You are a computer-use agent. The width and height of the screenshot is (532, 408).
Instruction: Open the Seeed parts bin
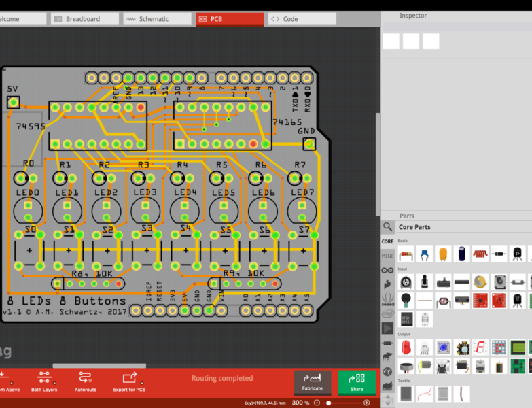pyautogui.click(x=387, y=299)
